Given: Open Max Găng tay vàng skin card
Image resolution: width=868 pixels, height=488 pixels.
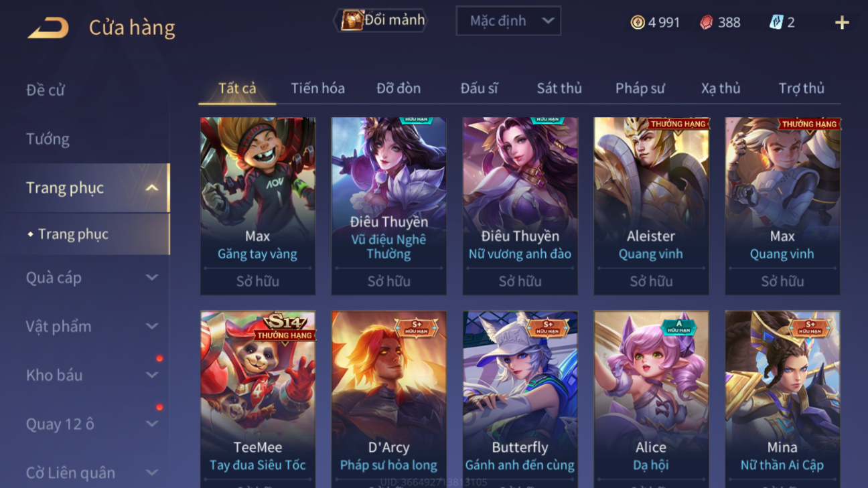Looking at the screenshot, I should [258, 206].
